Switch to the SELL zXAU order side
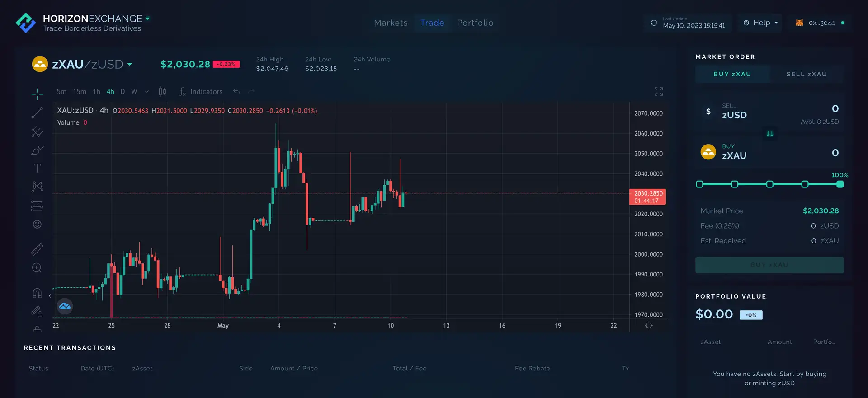 [x=807, y=74]
